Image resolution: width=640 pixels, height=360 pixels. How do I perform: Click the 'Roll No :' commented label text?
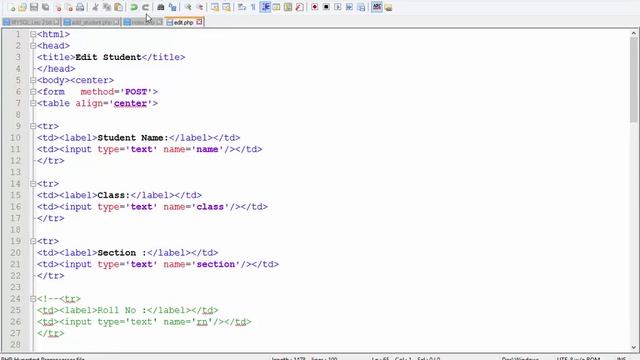[122, 310]
